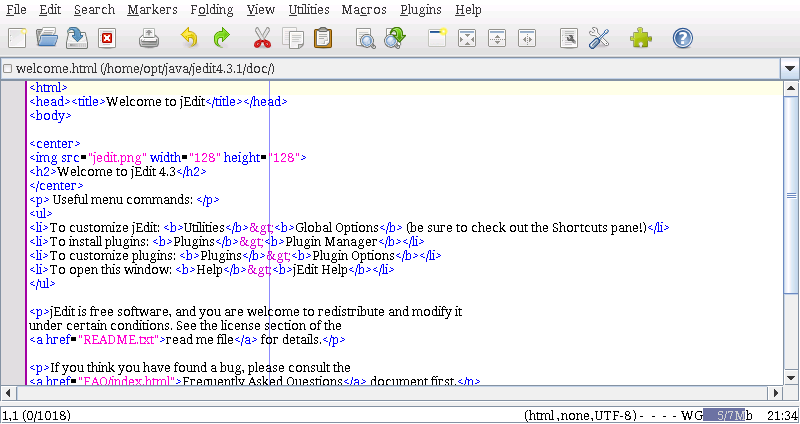Click the Paste clipboard icon
The image size is (800, 424).
tap(323, 39)
